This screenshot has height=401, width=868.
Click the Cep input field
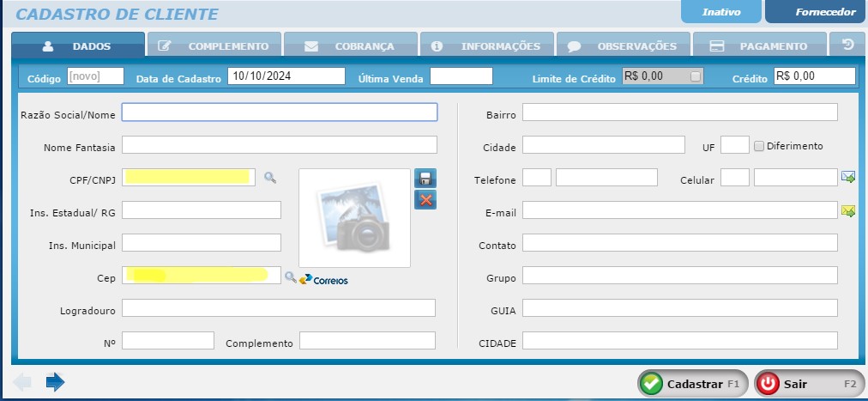202,276
